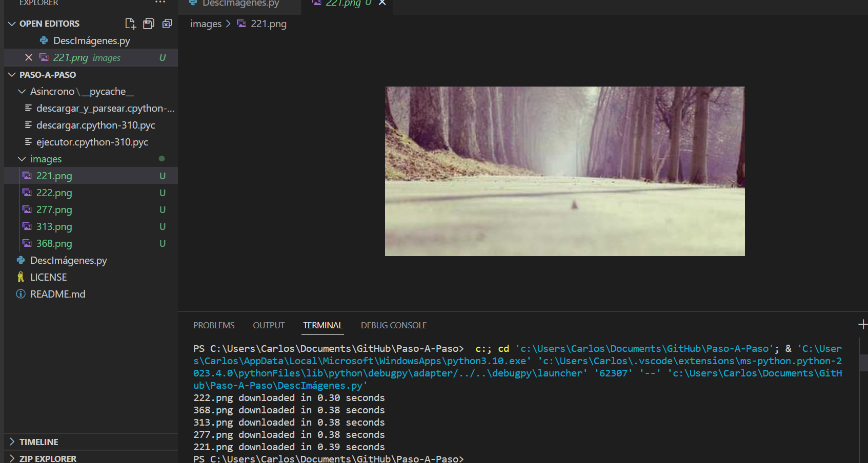868x463 pixels.
Task: Select 277.png in the Explorer tree
Action: tap(54, 209)
